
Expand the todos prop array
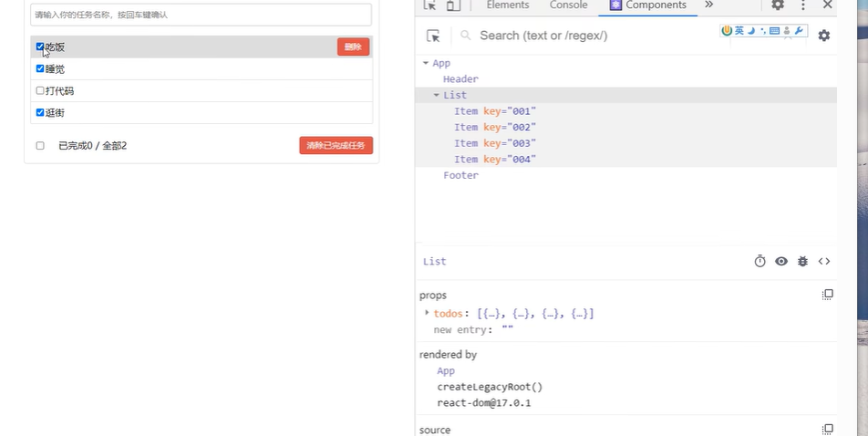[x=427, y=313]
